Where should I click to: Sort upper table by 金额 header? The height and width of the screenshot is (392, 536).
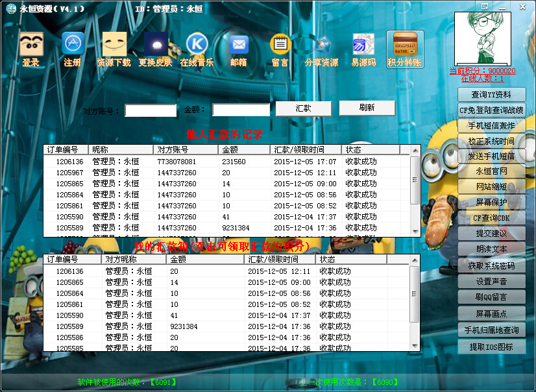(245, 150)
